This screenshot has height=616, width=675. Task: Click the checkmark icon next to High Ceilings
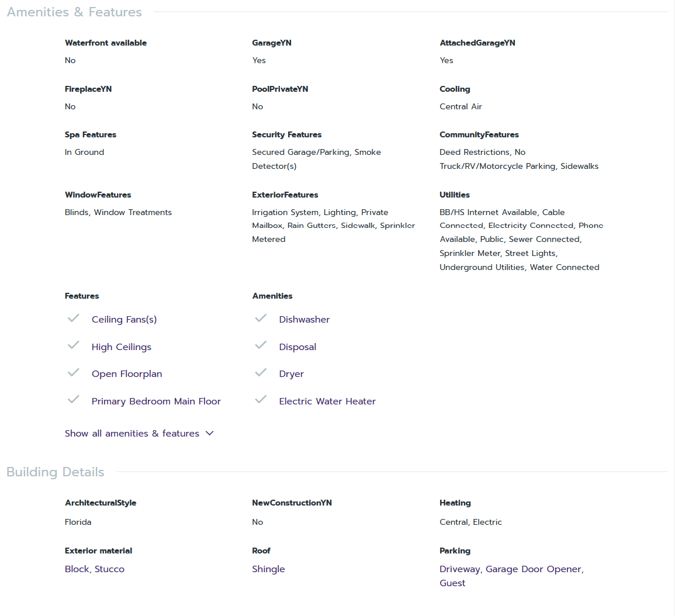[74, 345]
